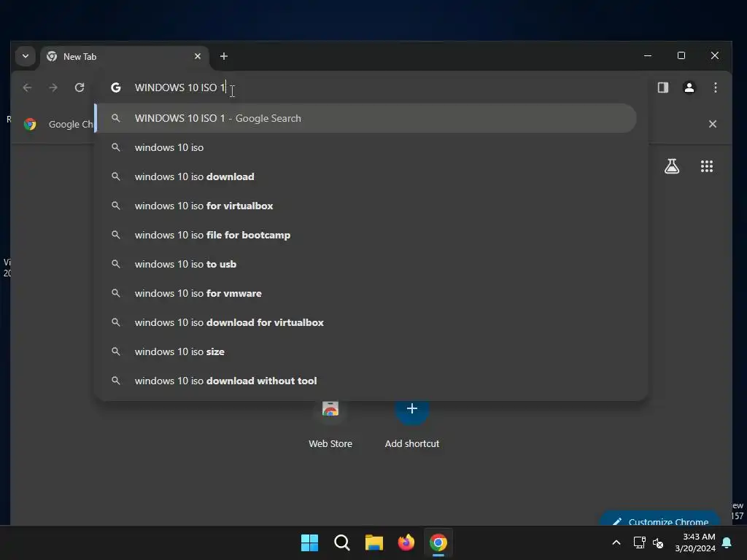Click the Google G icon in the address bar
Viewport: 747px width, 560px height.
[x=116, y=87]
